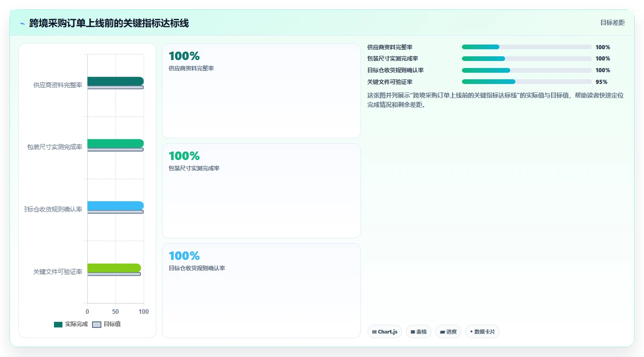The height and width of the screenshot is (357, 644).
Task: Click the 目标差距 label in the header
Action: click(x=613, y=23)
